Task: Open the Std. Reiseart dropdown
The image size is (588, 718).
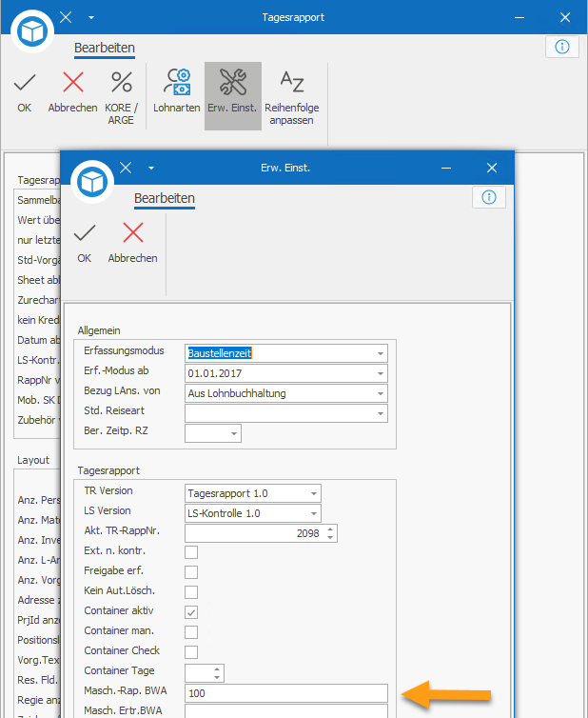Action: (381, 413)
